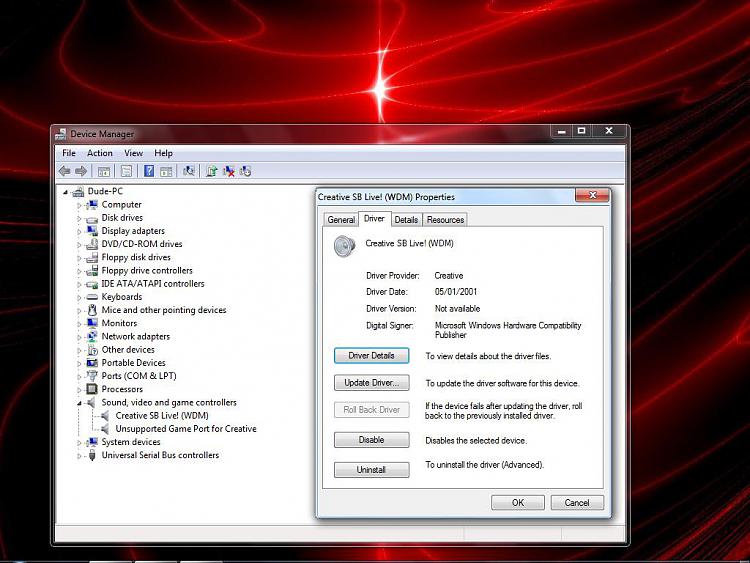Screen dimensions: 750x563
Task: Select the Processors tree label
Action: (x=122, y=389)
